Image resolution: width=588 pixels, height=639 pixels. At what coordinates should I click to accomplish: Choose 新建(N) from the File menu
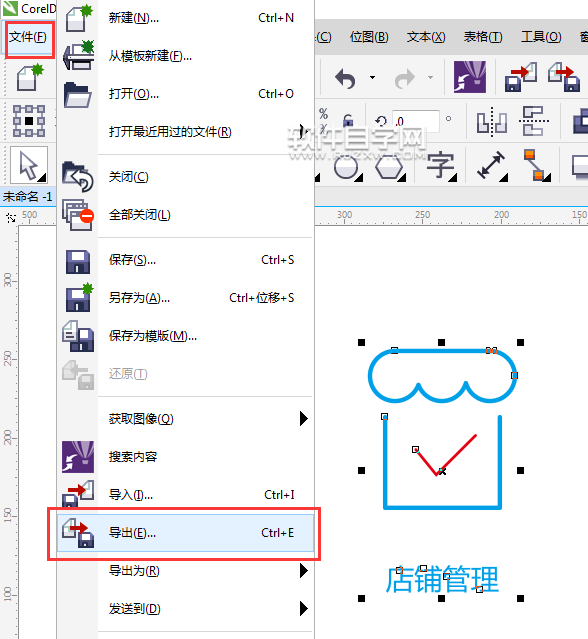pyautogui.click(x=185, y=18)
